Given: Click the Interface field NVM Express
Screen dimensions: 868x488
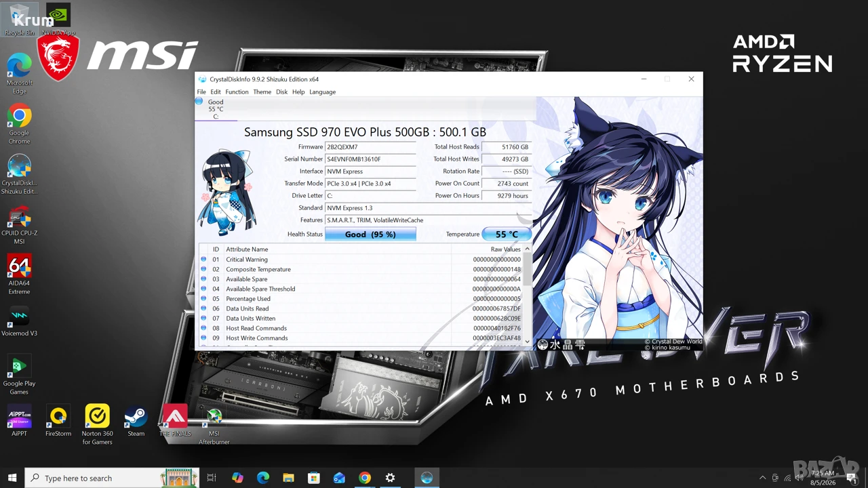Looking at the screenshot, I should click(x=370, y=171).
